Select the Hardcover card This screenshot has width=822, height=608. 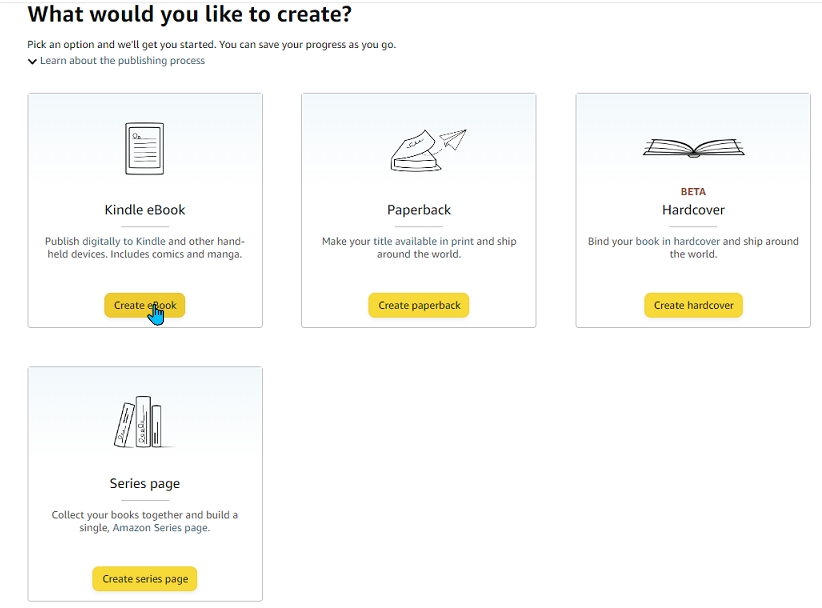point(692,209)
